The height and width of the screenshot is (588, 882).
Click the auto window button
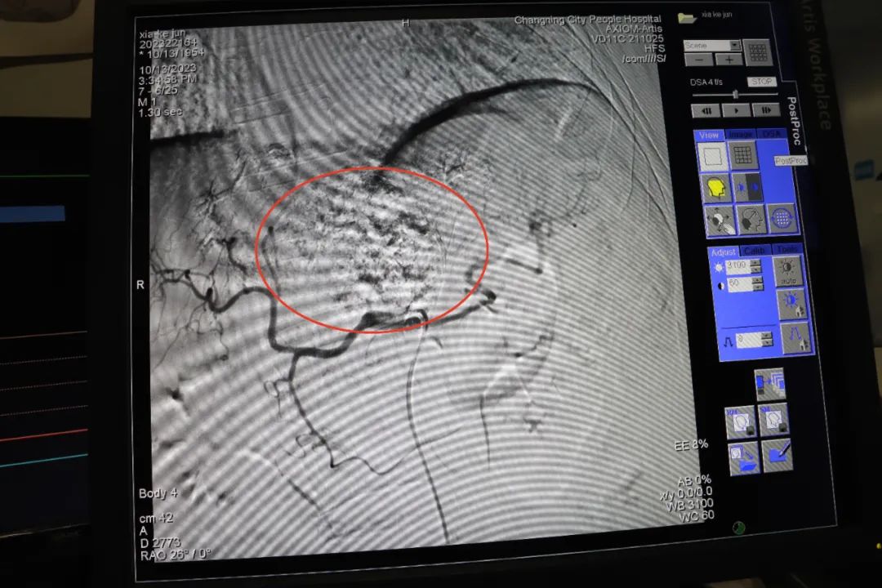click(787, 272)
